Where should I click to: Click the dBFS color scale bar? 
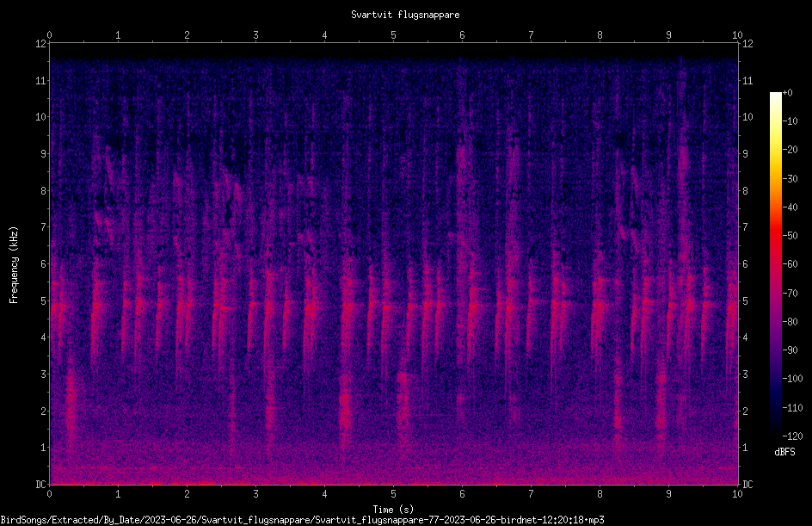tap(775, 264)
